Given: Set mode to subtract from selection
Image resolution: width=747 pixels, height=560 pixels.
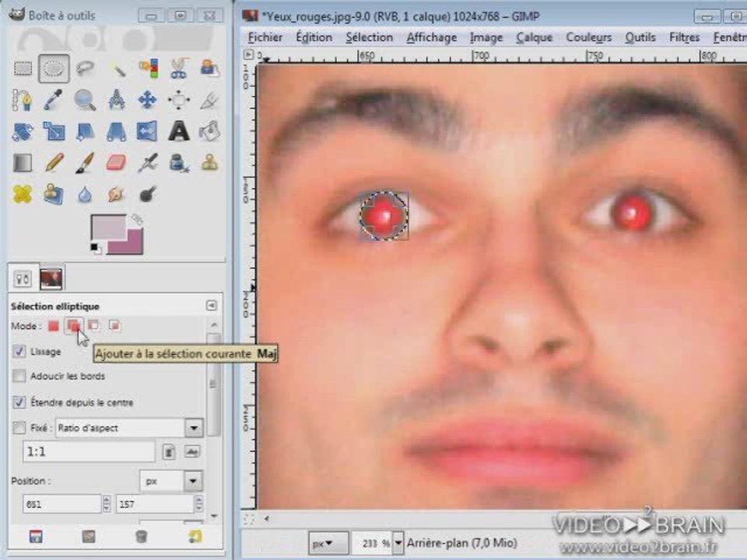Looking at the screenshot, I should pyautogui.click(x=94, y=326).
